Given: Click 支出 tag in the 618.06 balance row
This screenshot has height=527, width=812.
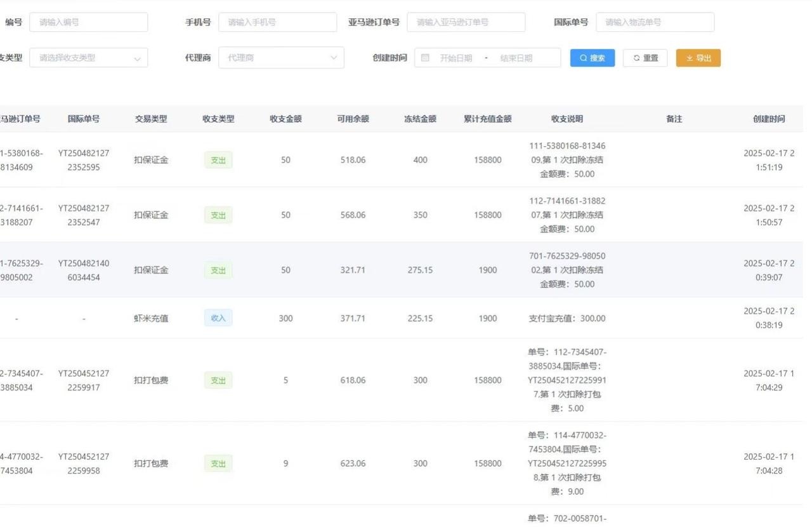Looking at the screenshot, I should (x=218, y=380).
